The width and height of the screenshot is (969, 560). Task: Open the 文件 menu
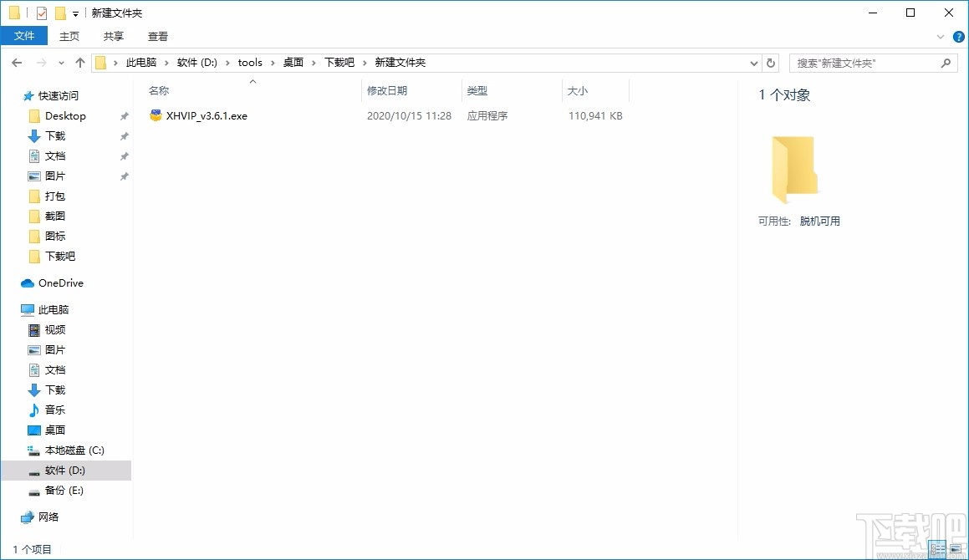click(x=24, y=36)
